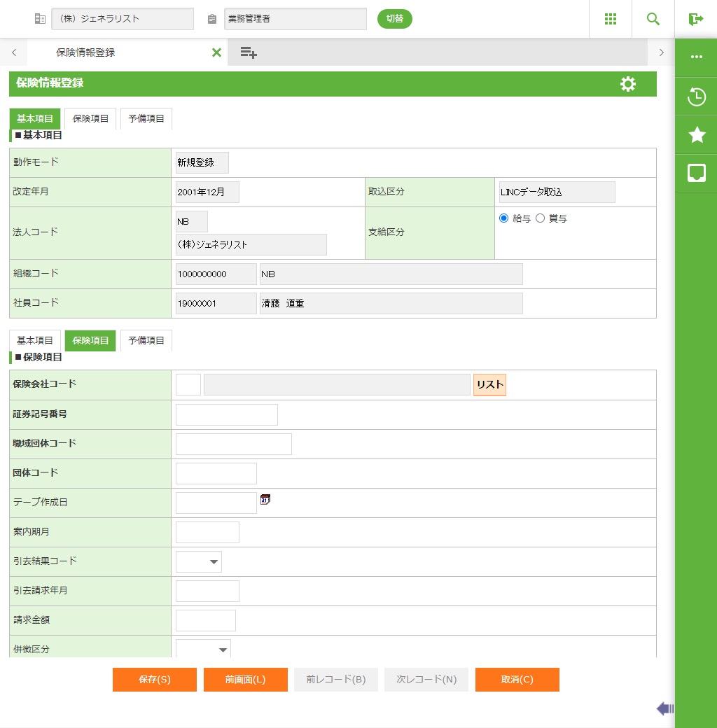Viewport: 717px width, 728px height.
Task: Open the history clock icon in sidebar
Action: [697, 97]
